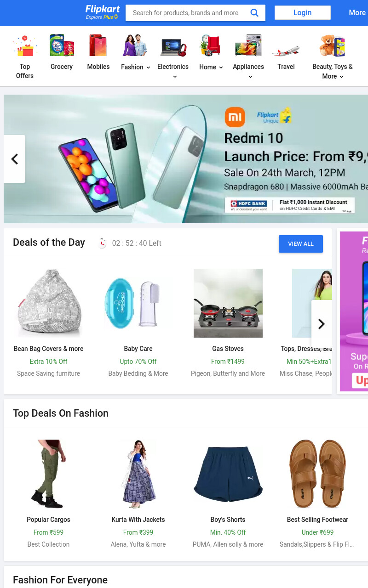
Task: Open the Top Offers category icon
Action: 25,45
